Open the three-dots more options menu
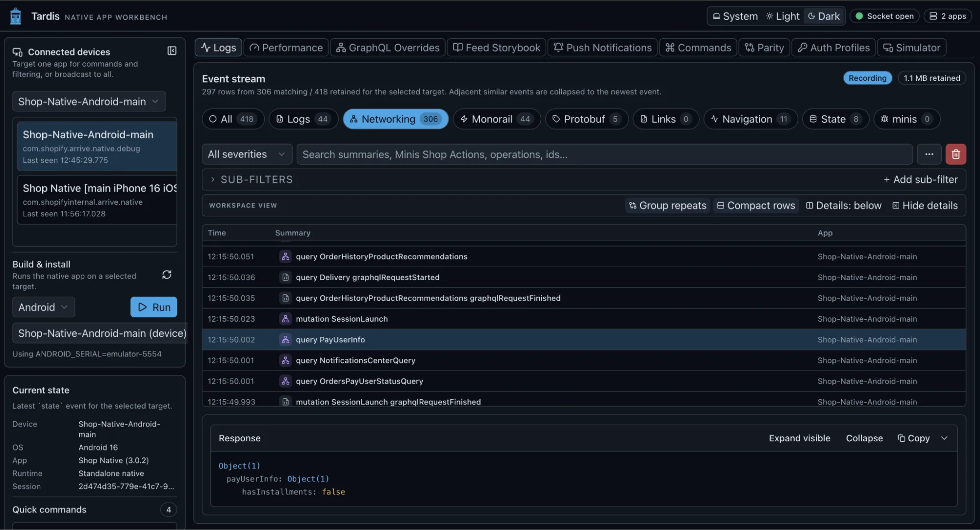The width and height of the screenshot is (980, 530). pyautogui.click(x=929, y=154)
